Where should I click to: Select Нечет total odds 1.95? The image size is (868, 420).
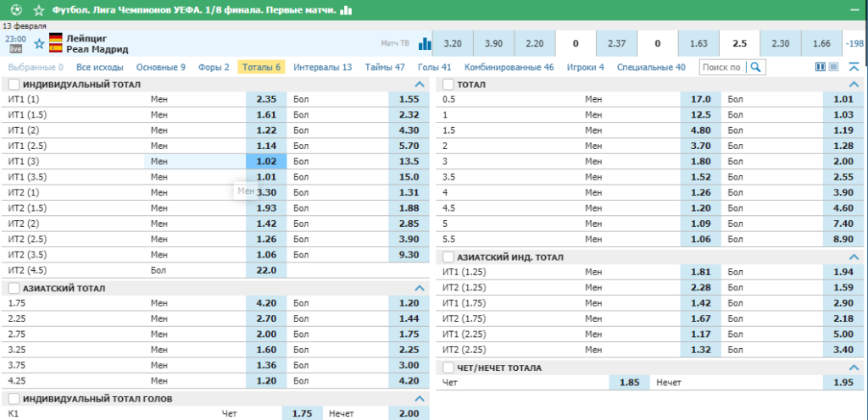[x=843, y=383]
